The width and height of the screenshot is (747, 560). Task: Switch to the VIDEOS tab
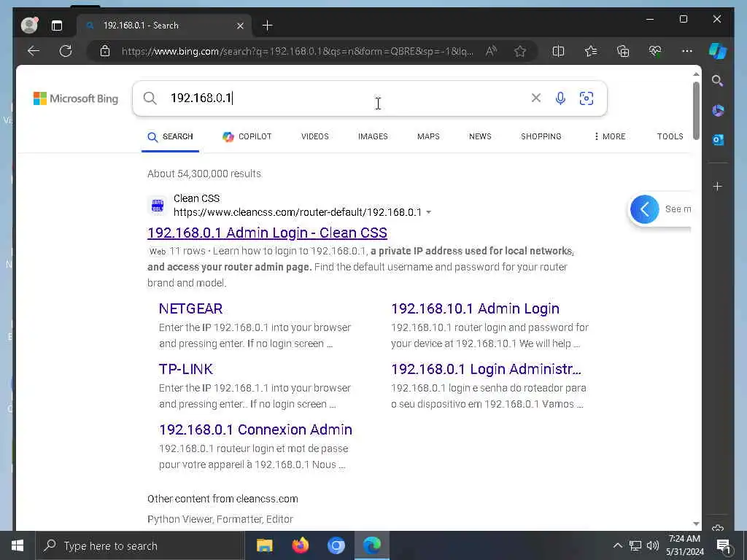(315, 136)
